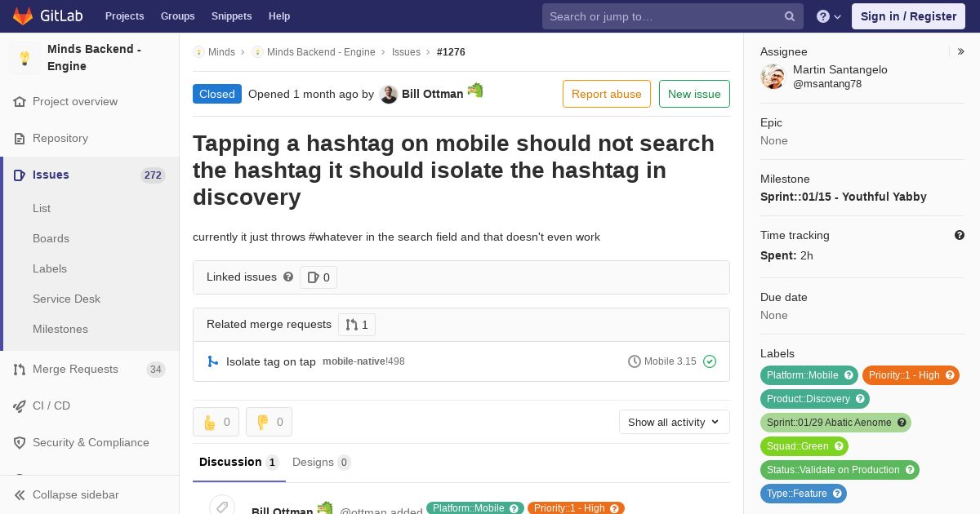Viewport: 980px width, 514px height.
Task: Click the Project overview home icon
Action: click(x=20, y=102)
